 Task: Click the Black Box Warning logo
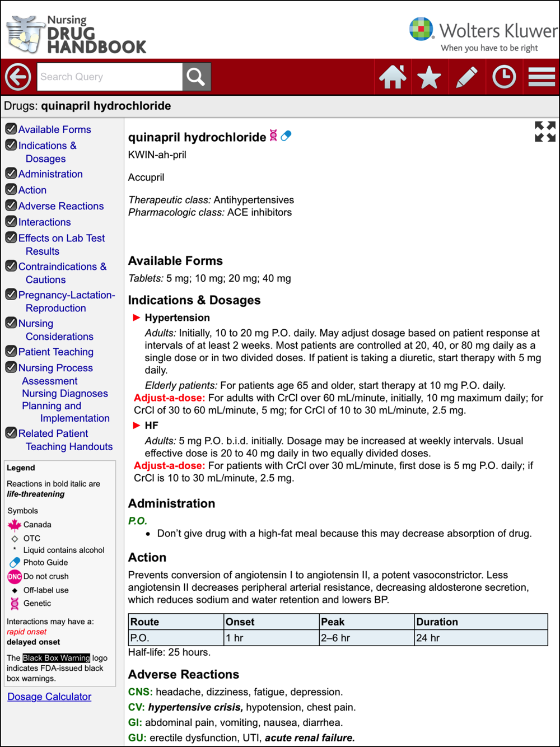pyautogui.click(x=56, y=658)
